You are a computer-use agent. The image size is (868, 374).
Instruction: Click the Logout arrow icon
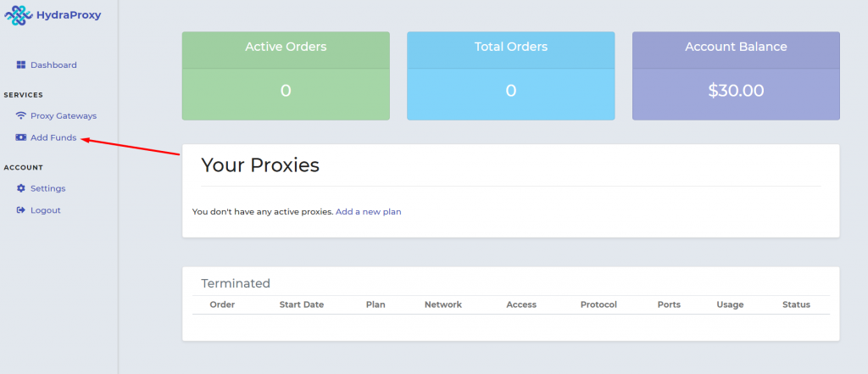(x=21, y=210)
